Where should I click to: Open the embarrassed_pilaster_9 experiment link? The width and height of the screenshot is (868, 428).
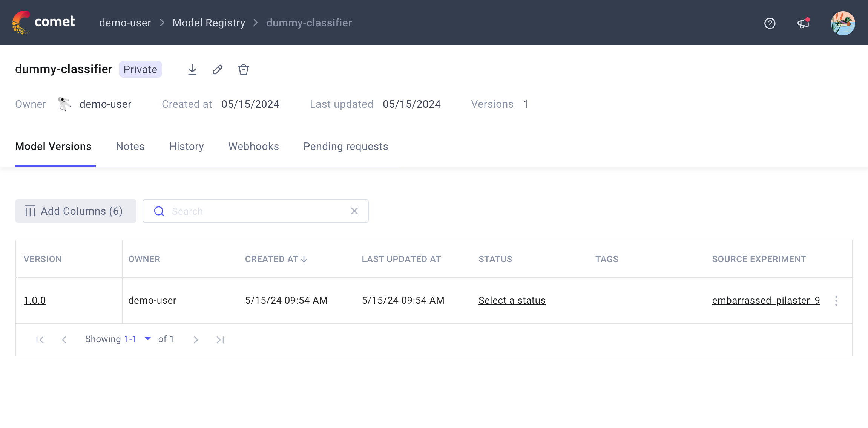coord(766,300)
